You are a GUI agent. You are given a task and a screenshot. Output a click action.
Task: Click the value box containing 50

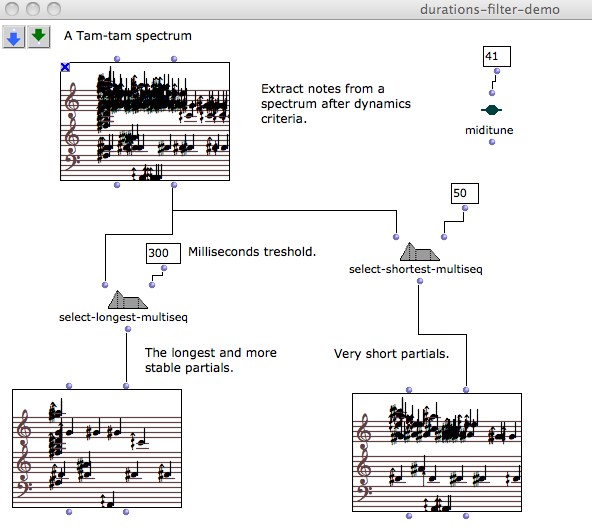click(465, 194)
